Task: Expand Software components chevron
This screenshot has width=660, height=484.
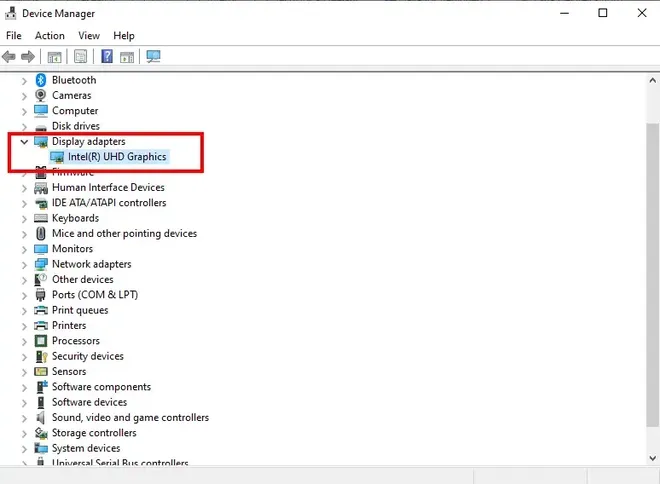Action: tap(24, 388)
